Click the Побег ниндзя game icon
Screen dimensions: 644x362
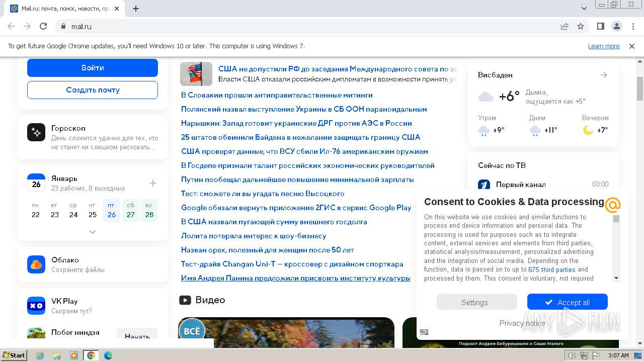click(x=36, y=333)
